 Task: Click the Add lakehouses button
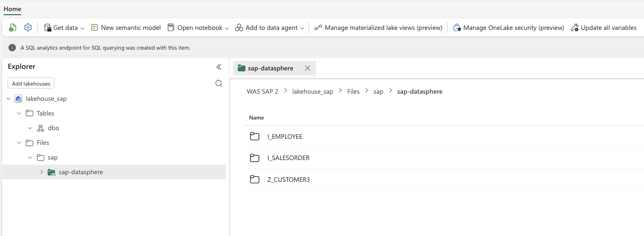[x=31, y=84]
